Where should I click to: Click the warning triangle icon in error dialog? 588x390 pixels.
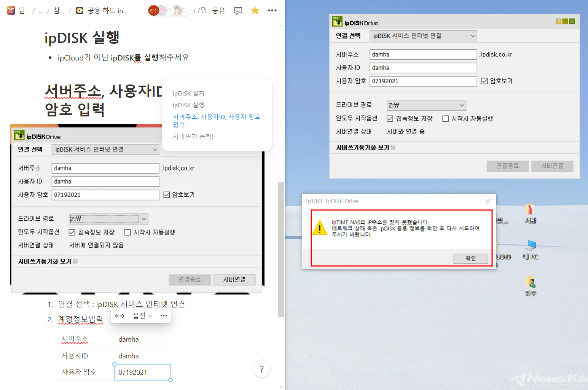(320, 228)
